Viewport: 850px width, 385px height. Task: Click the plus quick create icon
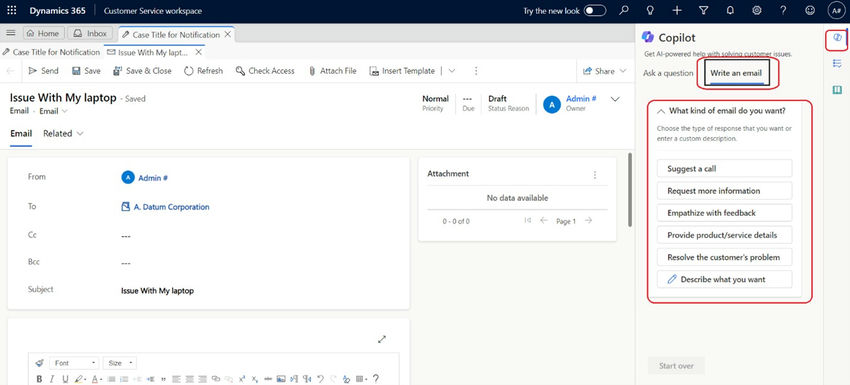tap(677, 11)
